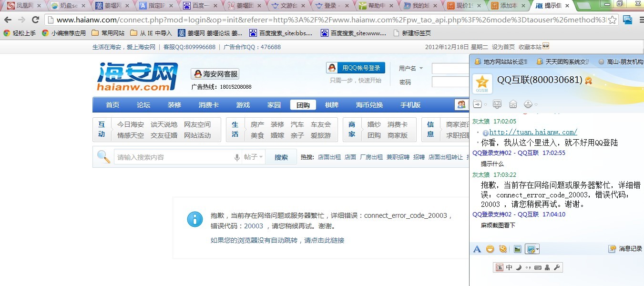The width and height of the screenshot is (644, 286).
Task: Click into the site search input field
Action: (174, 157)
